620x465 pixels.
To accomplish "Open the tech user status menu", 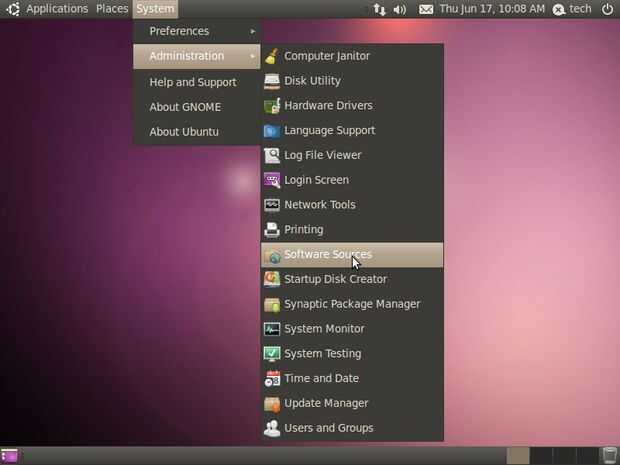I will click(x=572, y=9).
